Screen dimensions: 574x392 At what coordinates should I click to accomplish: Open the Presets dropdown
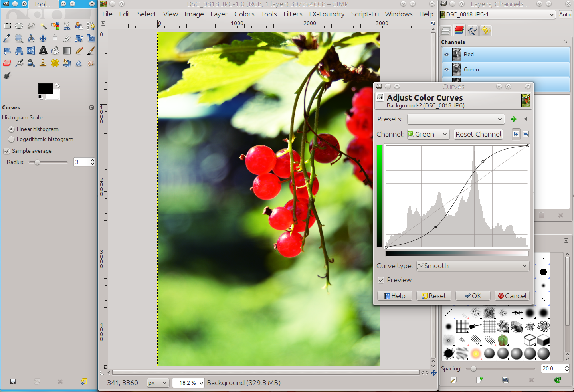456,119
